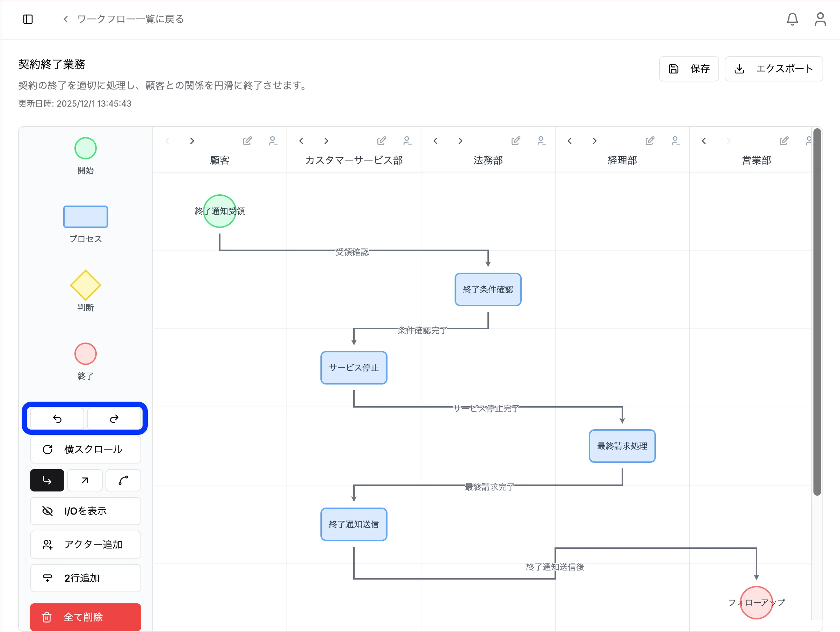840x632 pixels.
Task: Pick the red 終了 end node shape
Action: click(x=86, y=354)
